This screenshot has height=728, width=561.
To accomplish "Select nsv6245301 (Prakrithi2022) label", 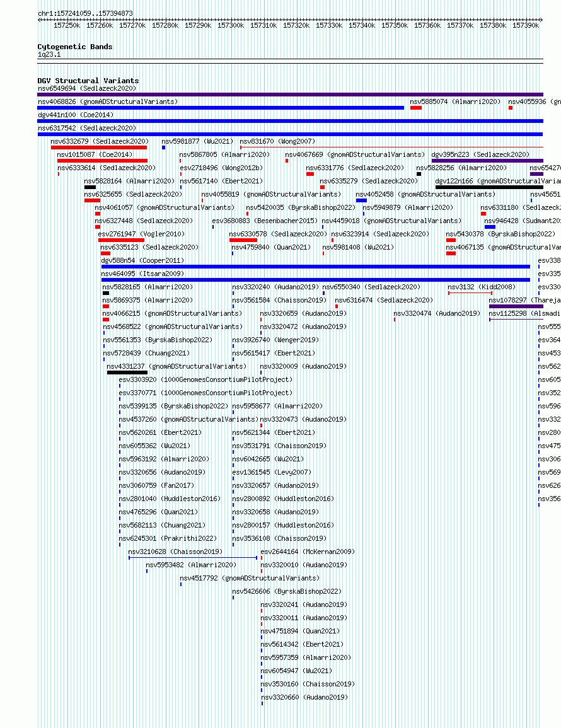I will tap(168, 538).
